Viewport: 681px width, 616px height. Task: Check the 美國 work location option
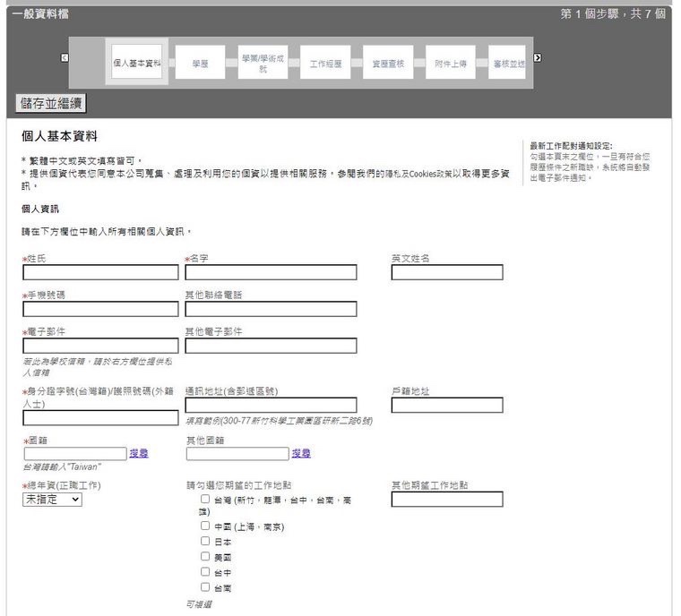[x=205, y=557]
